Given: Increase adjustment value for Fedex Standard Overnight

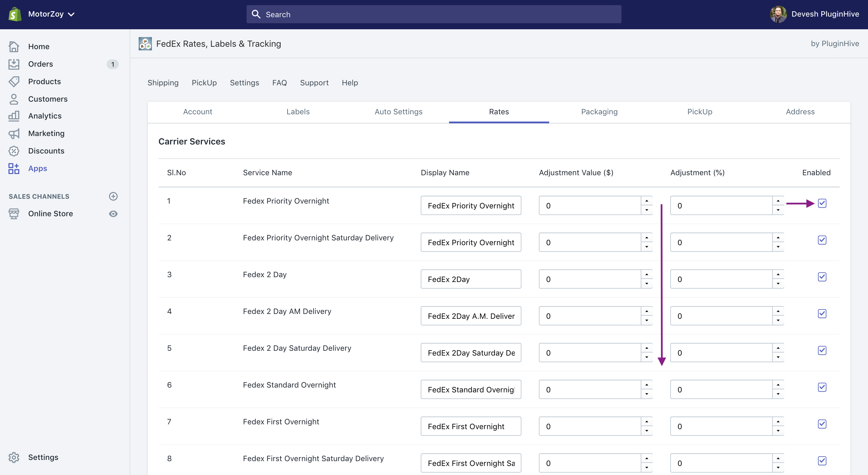Looking at the screenshot, I should point(646,385).
